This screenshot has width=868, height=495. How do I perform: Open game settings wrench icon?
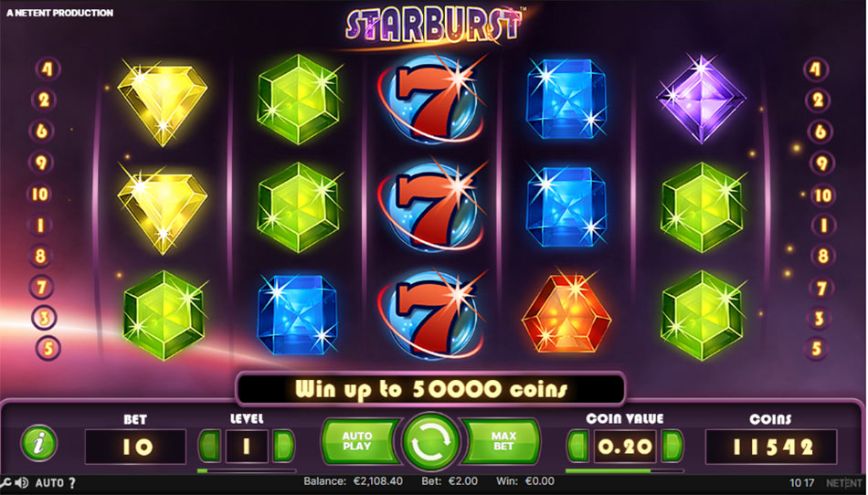5,483
